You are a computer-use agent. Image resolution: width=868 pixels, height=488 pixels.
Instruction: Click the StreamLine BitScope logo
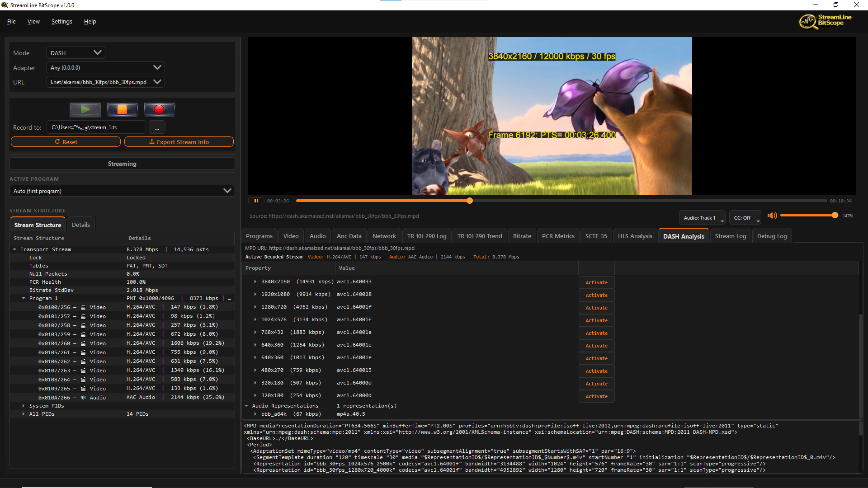point(825,21)
